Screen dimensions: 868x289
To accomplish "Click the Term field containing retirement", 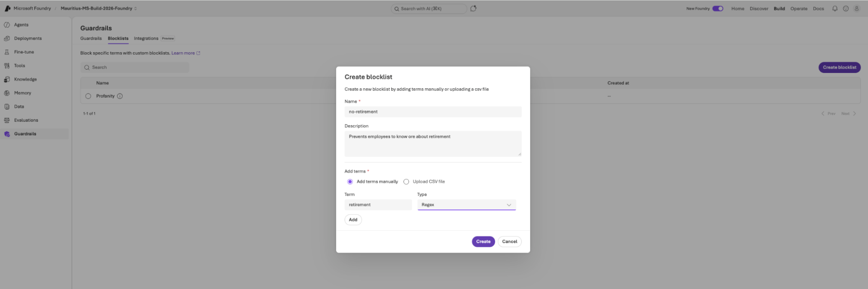I will 378,205.
